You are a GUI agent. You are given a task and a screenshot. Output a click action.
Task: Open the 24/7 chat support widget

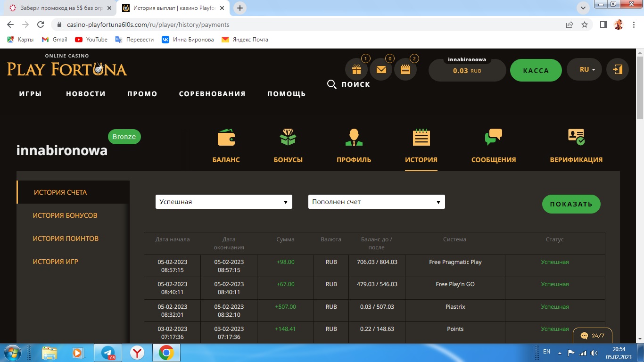[x=593, y=336]
